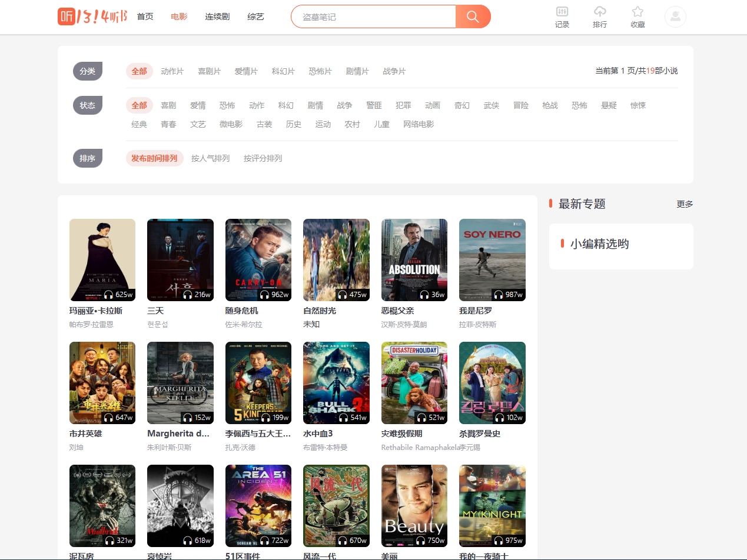
Task: Choose 喜剧 in the 状态 filter
Action: point(168,105)
